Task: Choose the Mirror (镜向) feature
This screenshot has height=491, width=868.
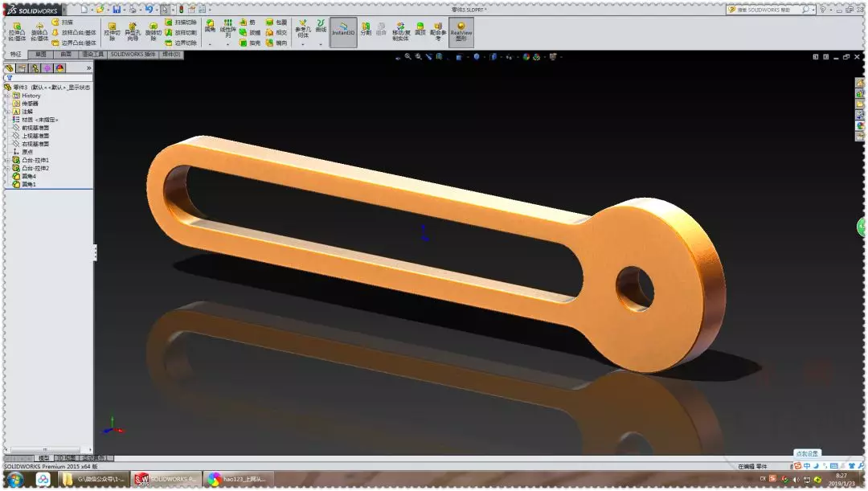Action: click(x=276, y=43)
